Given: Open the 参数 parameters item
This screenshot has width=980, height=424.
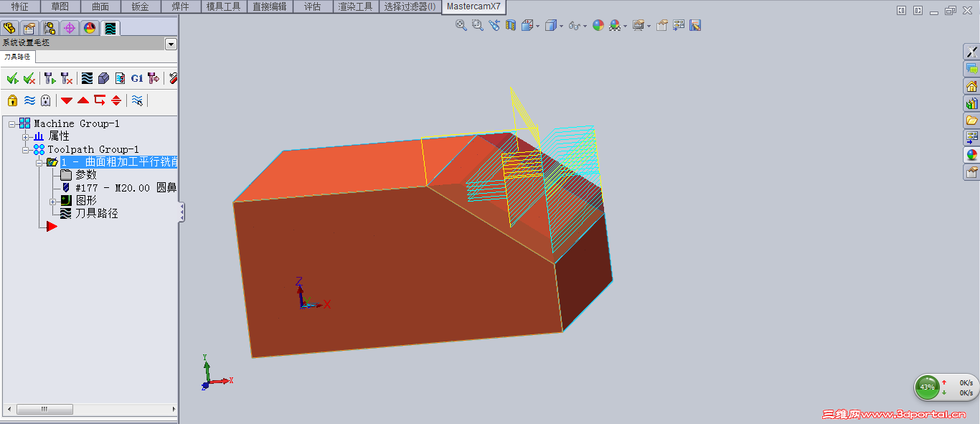Looking at the screenshot, I should coord(86,175).
